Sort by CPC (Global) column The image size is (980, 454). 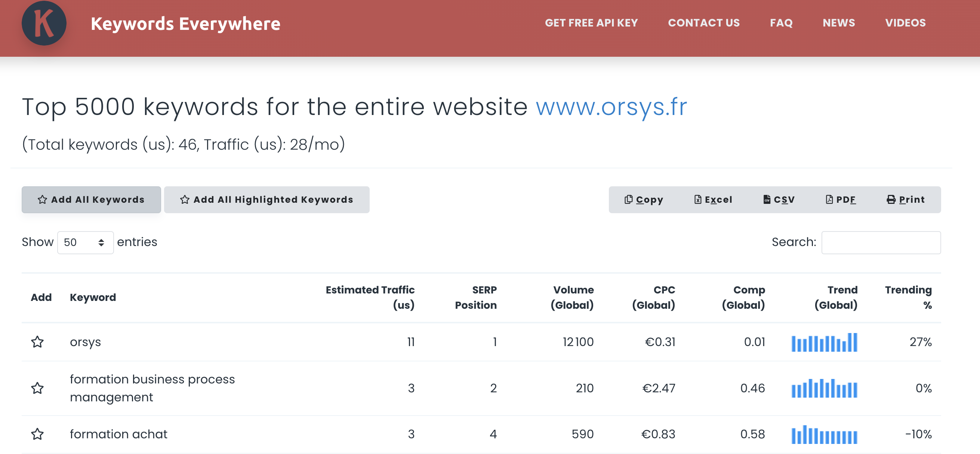654,298
